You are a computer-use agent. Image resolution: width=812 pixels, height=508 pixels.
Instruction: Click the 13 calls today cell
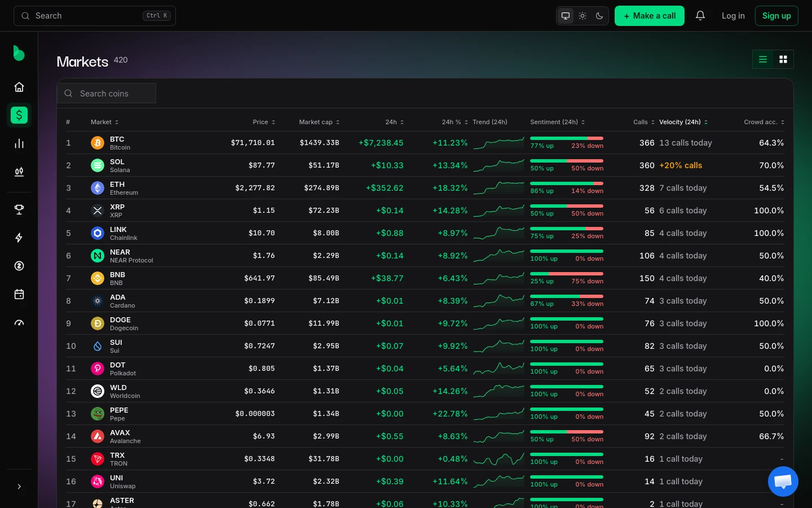[686, 143]
